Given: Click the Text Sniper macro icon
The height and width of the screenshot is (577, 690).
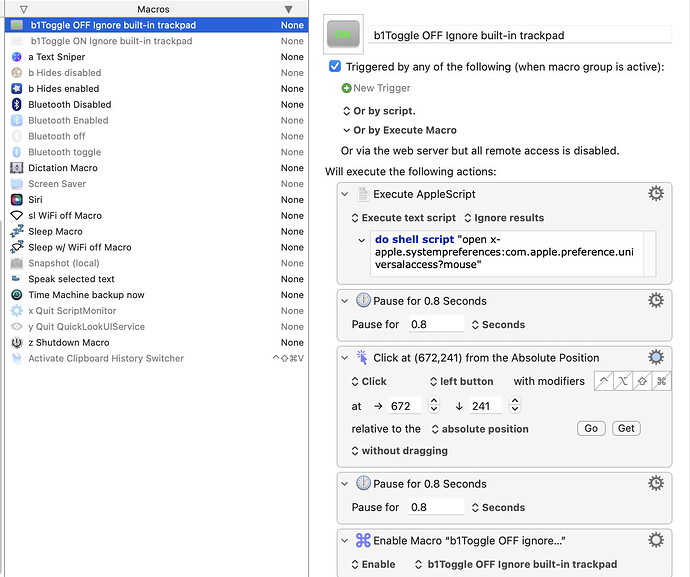Looking at the screenshot, I should coord(17,57).
